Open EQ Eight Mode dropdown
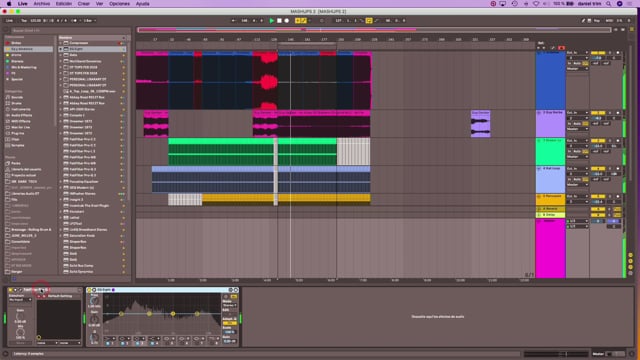The height and width of the screenshot is (360, 640). point(229,305)
